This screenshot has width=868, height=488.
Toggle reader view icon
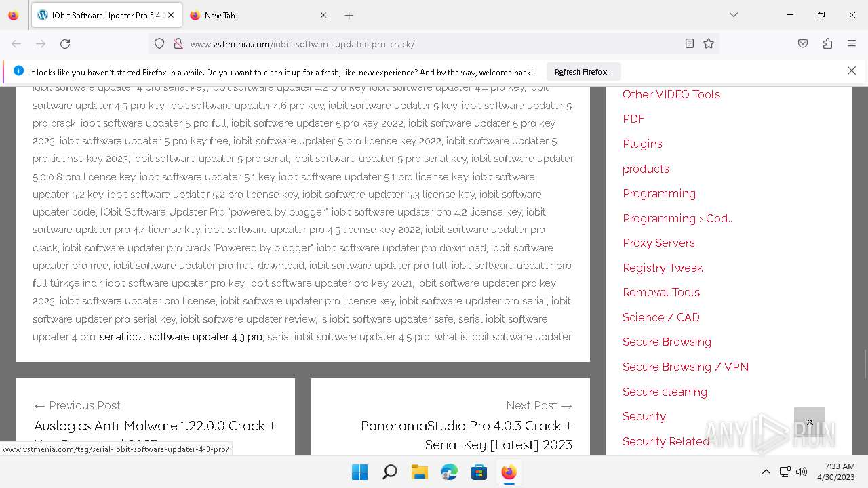coord(689,43)
